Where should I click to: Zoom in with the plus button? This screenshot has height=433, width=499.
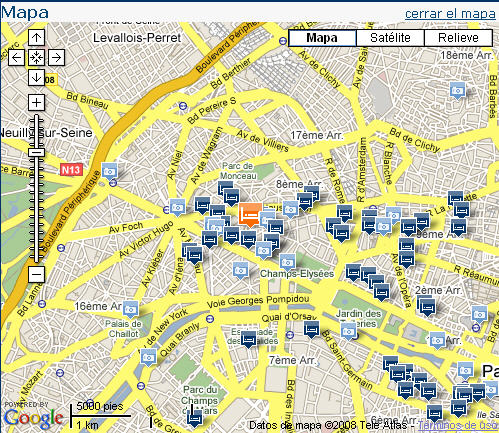click(36, 102)
